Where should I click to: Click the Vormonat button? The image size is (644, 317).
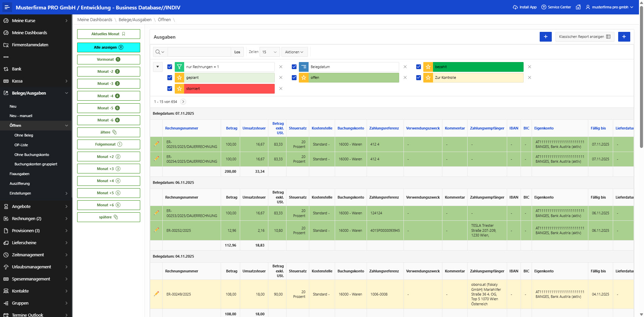tap(108, 59)
